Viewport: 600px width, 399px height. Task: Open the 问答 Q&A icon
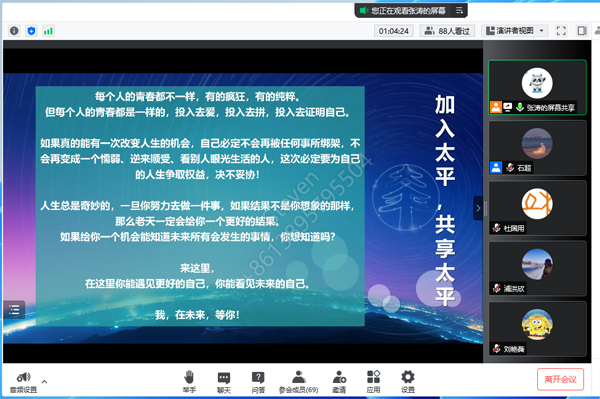258,382
